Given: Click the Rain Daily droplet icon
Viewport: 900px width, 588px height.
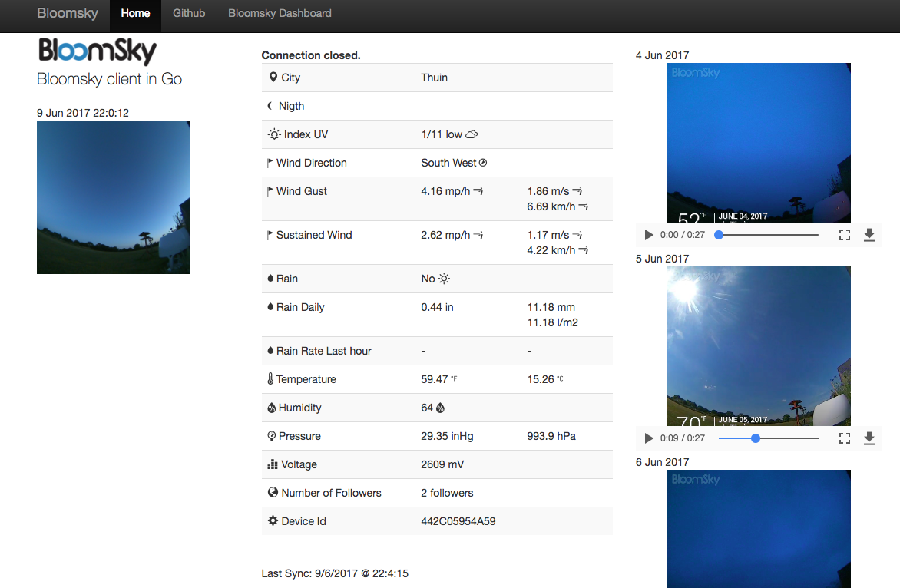Looking at the screenshot, I should 270,307.
